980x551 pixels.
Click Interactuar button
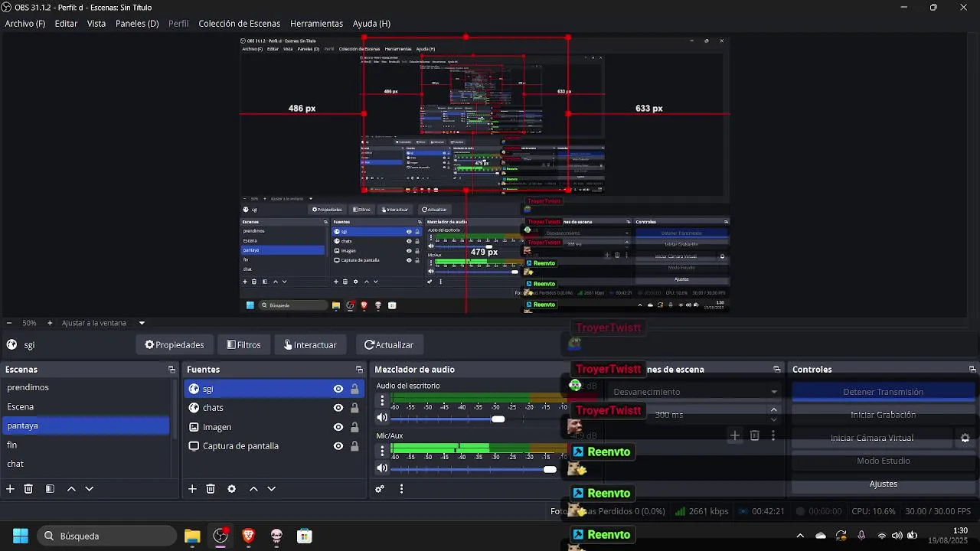[x=310, y=345]
